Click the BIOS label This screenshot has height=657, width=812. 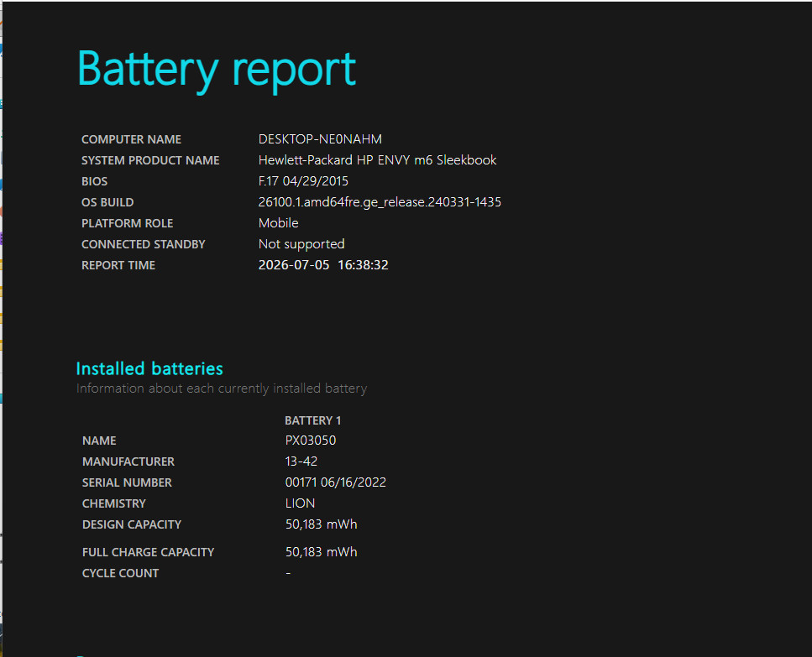[94, 181]
